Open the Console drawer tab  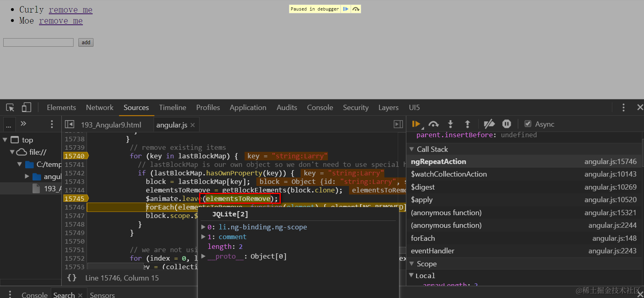[35, 295]
